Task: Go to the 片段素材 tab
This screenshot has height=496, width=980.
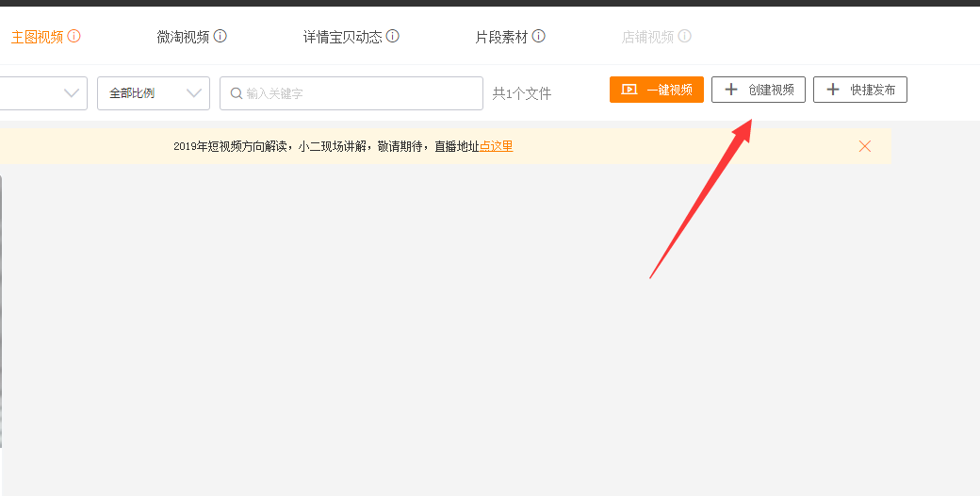Action: coord(501,37)
